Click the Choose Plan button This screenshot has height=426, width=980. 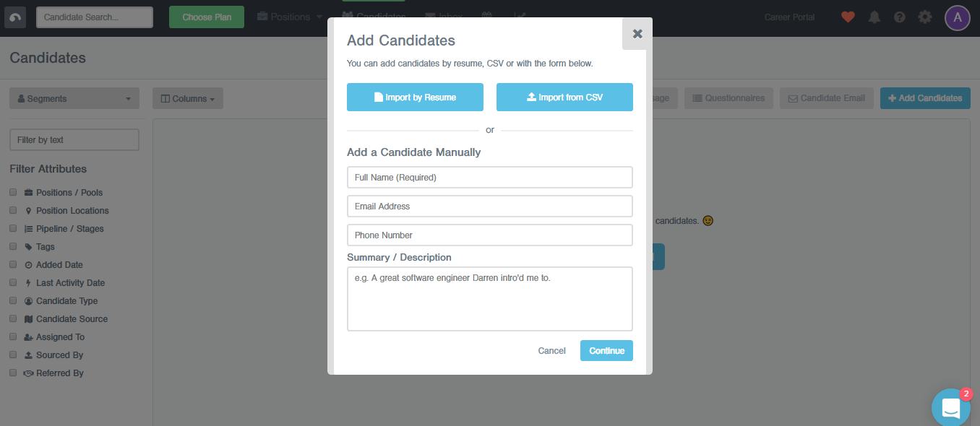pyautogui.click(x=207, y=17)
